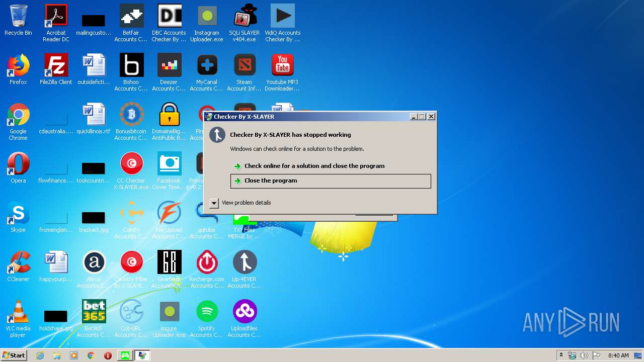Open Deezer Accounts Checker icon
644x362 pixels.
click(x=169, y=72)
